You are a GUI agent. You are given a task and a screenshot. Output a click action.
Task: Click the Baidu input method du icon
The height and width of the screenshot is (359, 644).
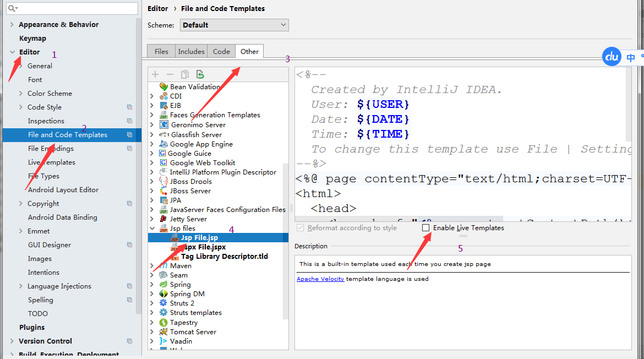[612, 57]
